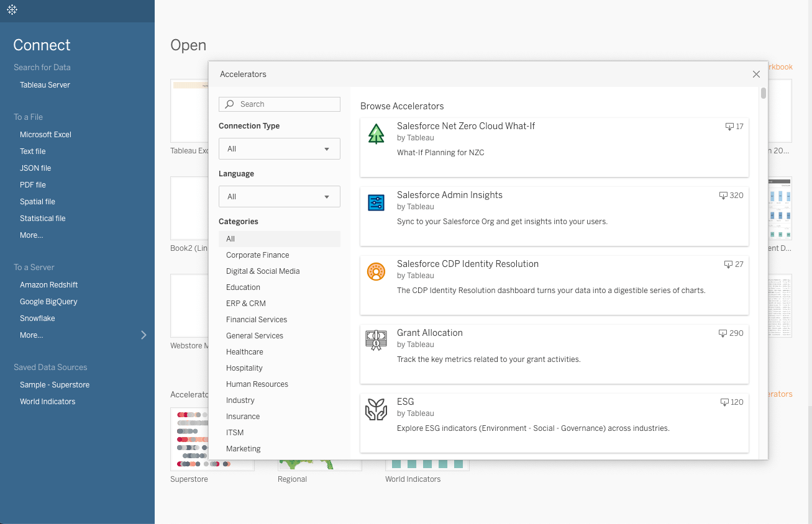Click the ESG hands-and-leaf icon

[x=376, y=409]
